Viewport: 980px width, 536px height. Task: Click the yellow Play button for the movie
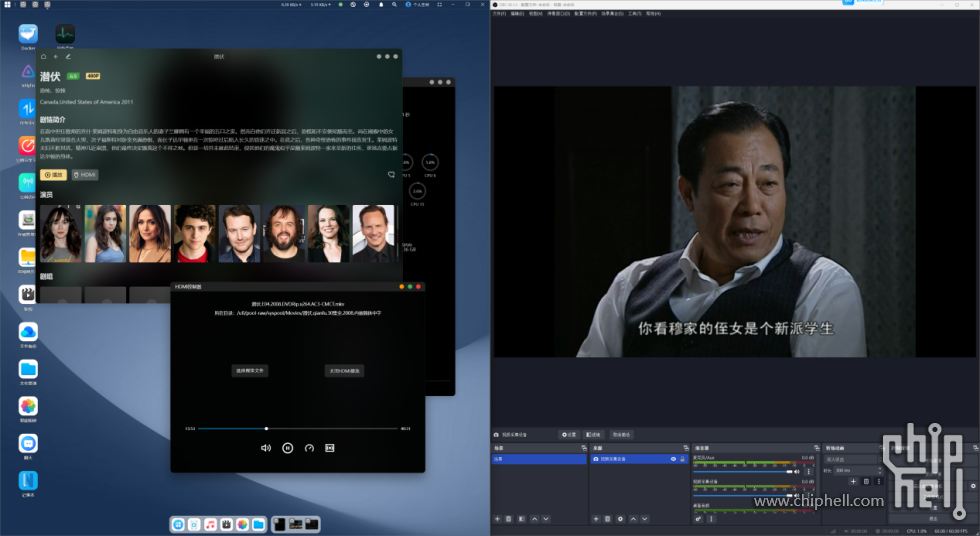coord(53,175)
